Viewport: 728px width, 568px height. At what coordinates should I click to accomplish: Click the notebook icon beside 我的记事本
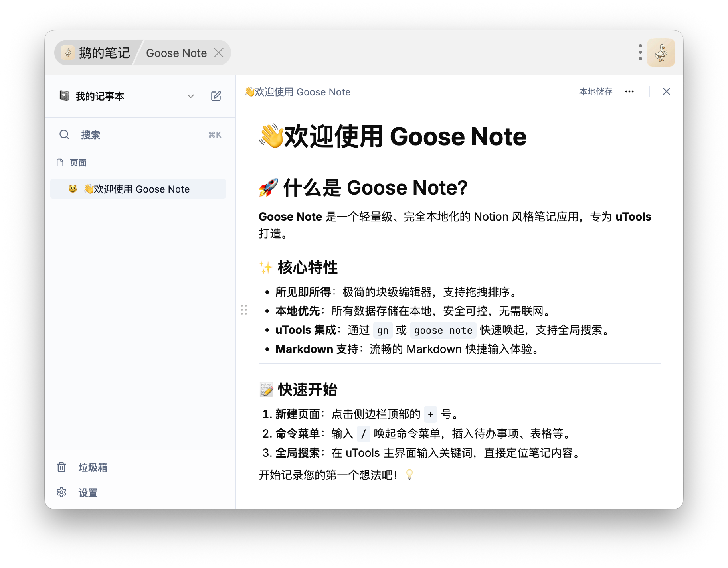tap(64, 96)
